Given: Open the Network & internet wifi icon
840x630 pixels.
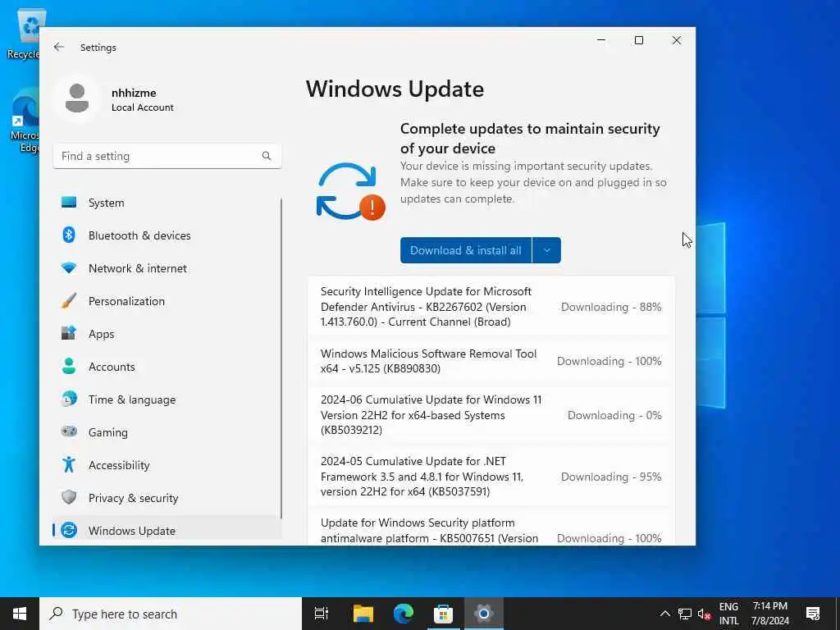Looking at the screenshot, I should click(x=69, y=268).
